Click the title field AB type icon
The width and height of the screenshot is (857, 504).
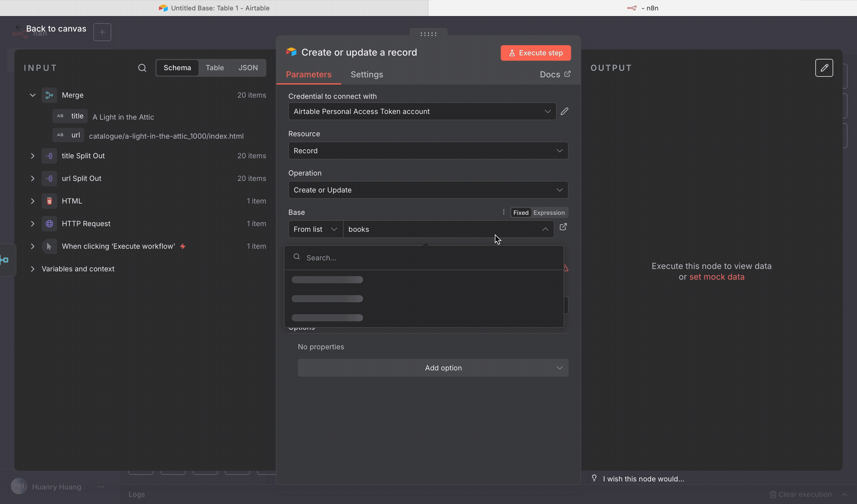click(x=60, y=116)
